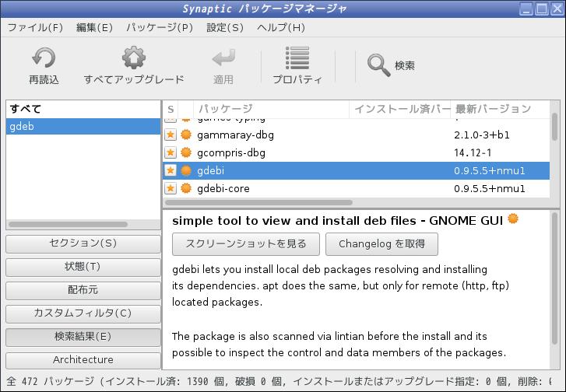Screen dimensions: 566x392
Task: Click the 再読込 reload icon
Action: click(x=44, y=58)
